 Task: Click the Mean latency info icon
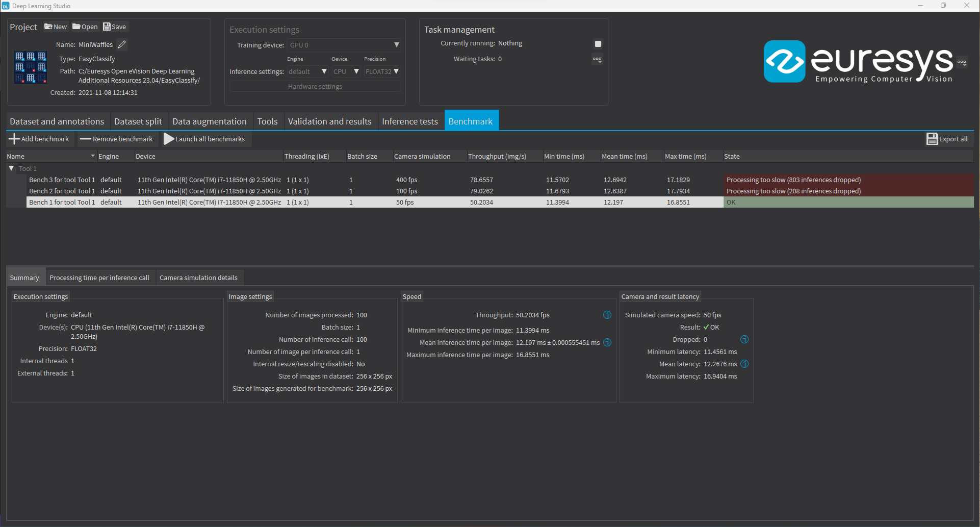tap(744, 364)
